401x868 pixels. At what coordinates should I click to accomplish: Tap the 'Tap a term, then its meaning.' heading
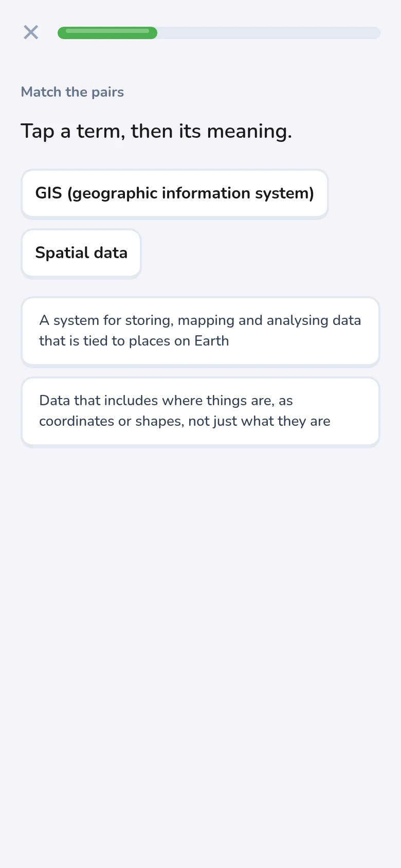(156, 131)
